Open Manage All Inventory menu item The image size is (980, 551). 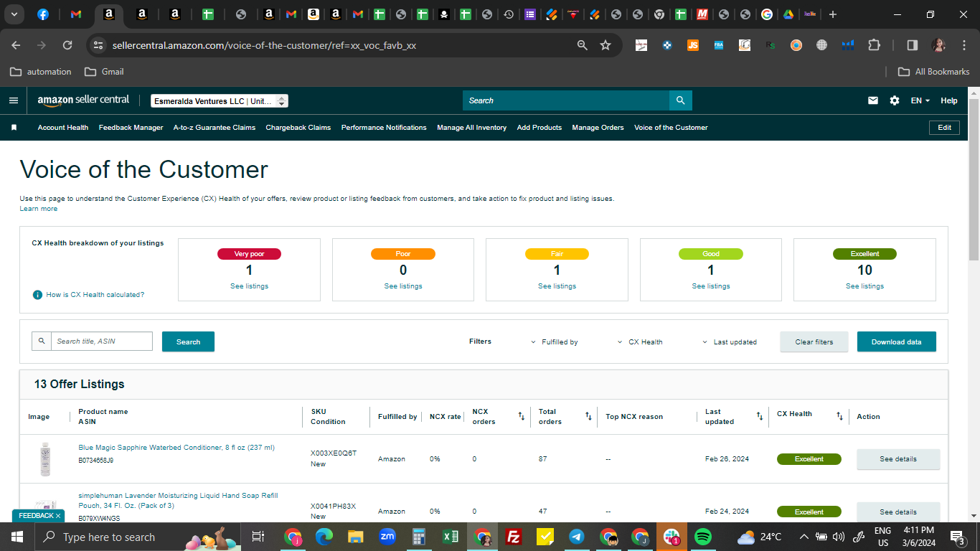pos(472,128)
